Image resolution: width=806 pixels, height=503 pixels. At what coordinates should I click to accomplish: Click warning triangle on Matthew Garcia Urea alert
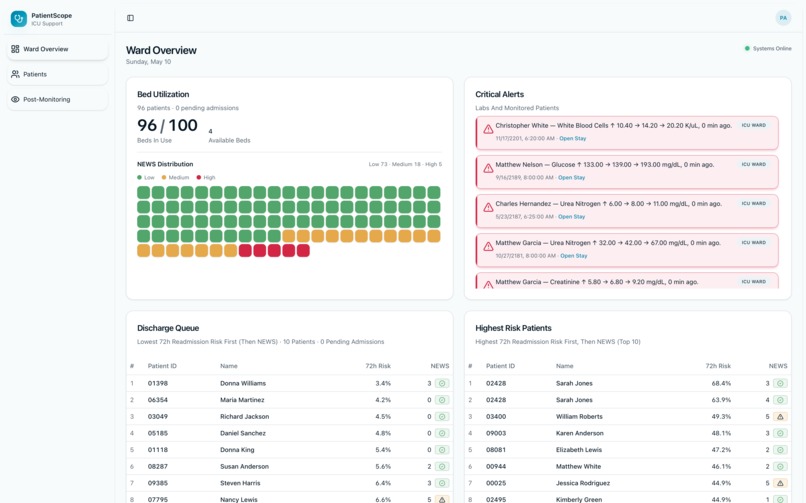pyautogui.click(x=488, y=247)
